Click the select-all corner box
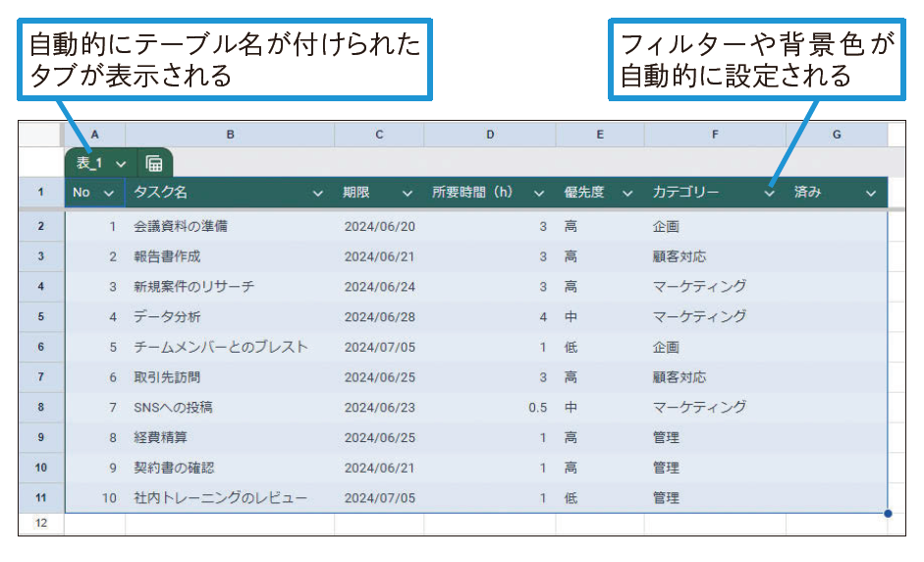The height and width of the screenshot is (562, 924). (x=40, y=135)
